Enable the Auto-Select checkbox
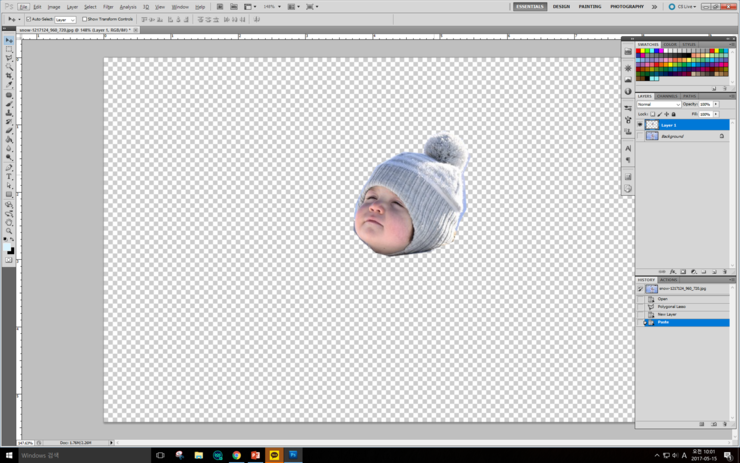The width and height of the screenshot is (740, 463). [28, 19]
